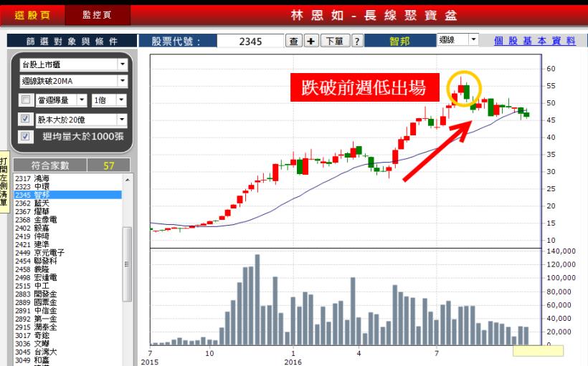Open the 個股基本資料 link
The height and width of the screenshot is (366, 588).
pyautogui.click(x=534, y=41)
